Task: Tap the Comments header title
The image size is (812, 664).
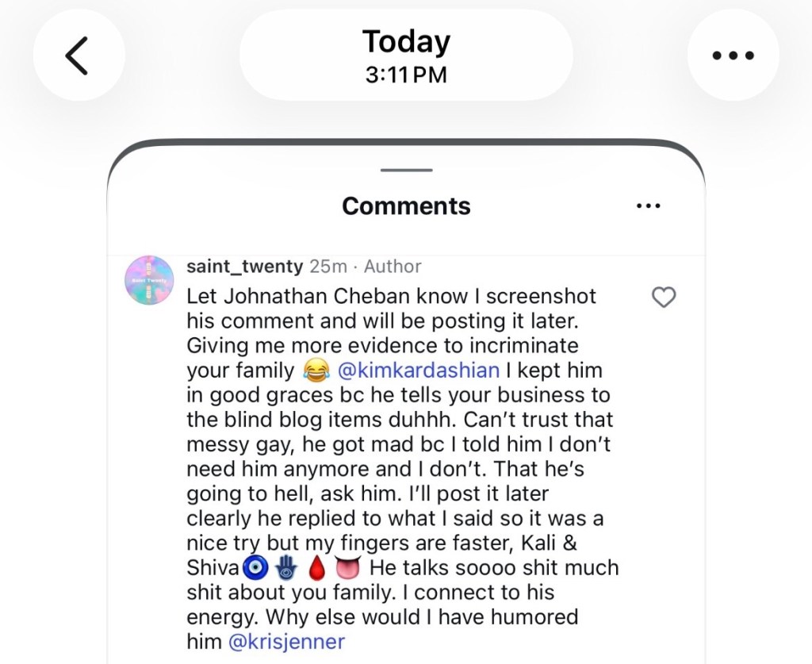Action: tap(406, 206)
